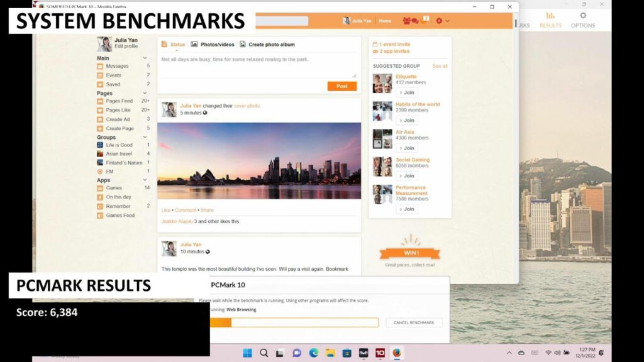Open settings gear icon in orange header
The height and width of the screenshot is (362, 644).
pos(439,21)
